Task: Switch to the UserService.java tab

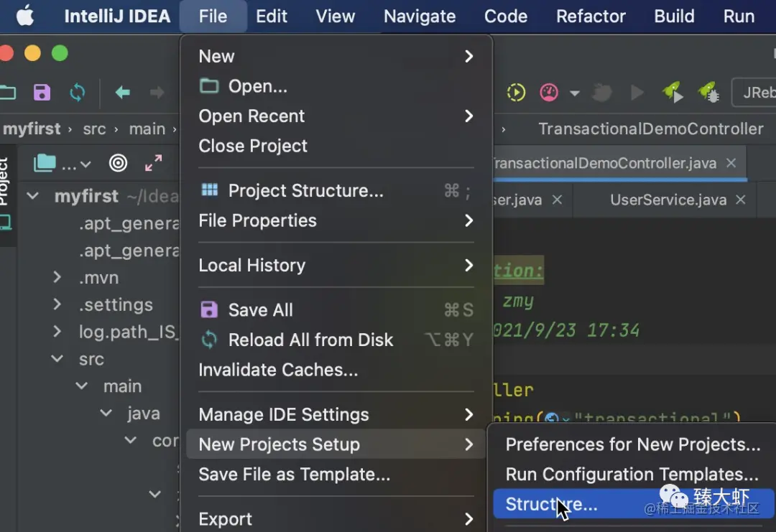Action: tap(668, 200)
